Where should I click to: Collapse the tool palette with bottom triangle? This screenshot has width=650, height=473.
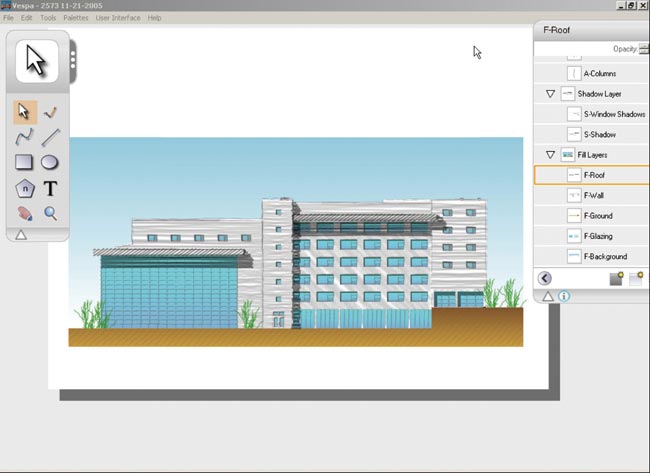click(x=18, y=234)
